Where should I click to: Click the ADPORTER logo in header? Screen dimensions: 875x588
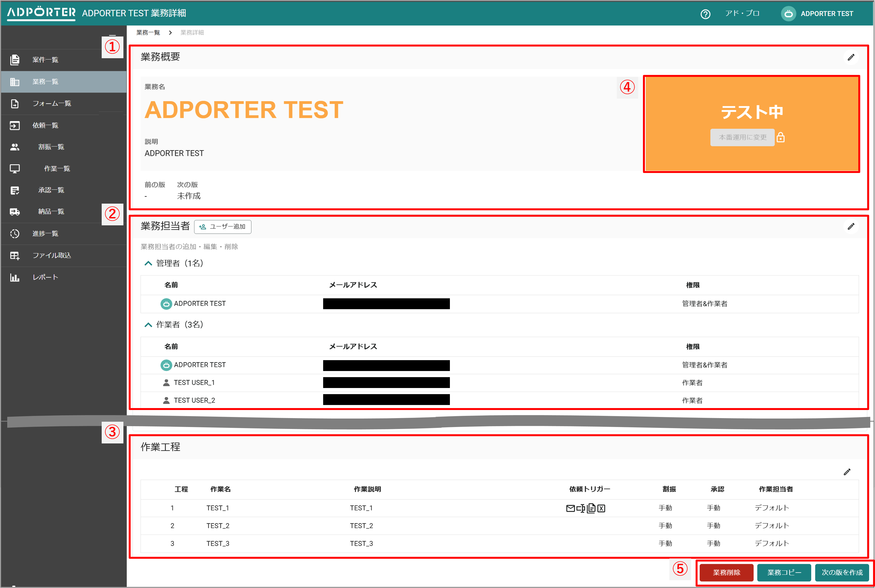point(41,13)
